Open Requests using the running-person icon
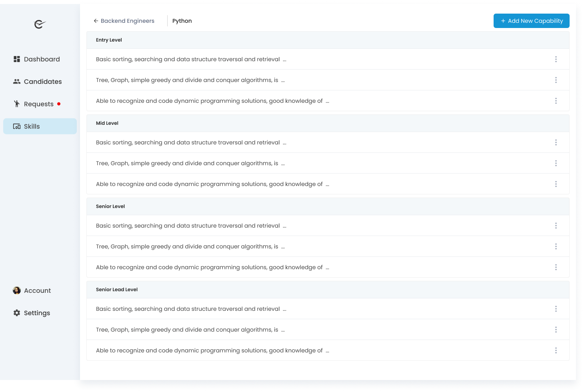 (16, 104)
